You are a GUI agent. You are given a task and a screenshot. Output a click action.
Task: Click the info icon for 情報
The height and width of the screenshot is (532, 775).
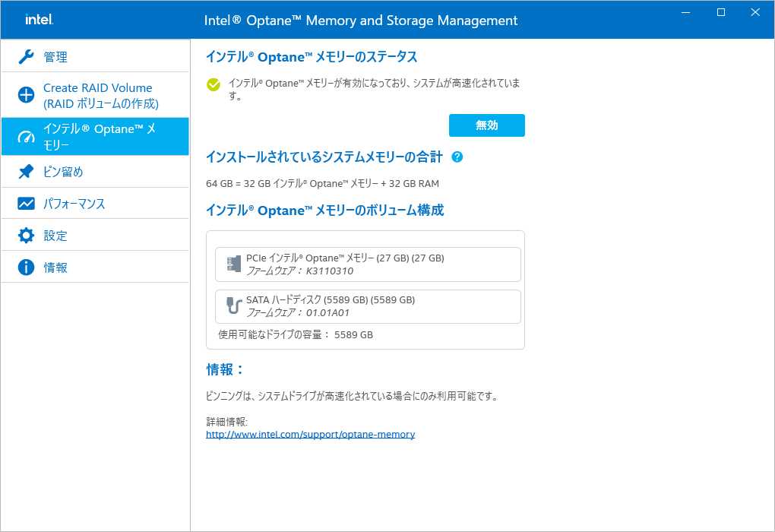tap(26, 268)
